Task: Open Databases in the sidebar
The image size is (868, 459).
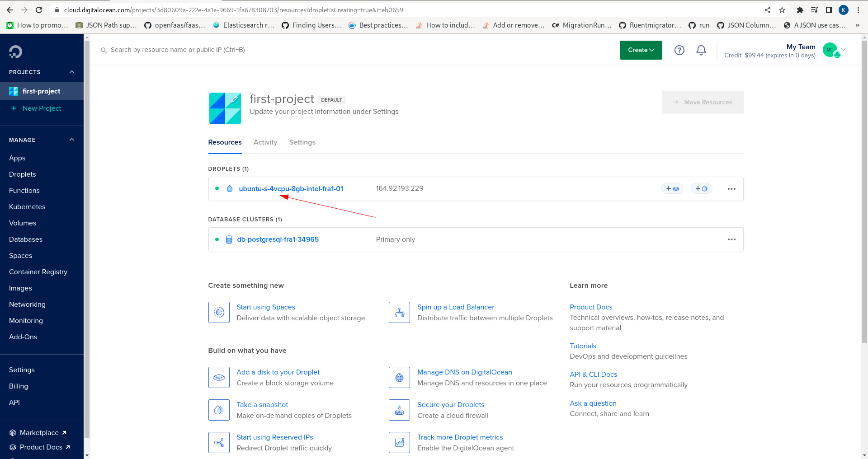Action: click(26, 239)
